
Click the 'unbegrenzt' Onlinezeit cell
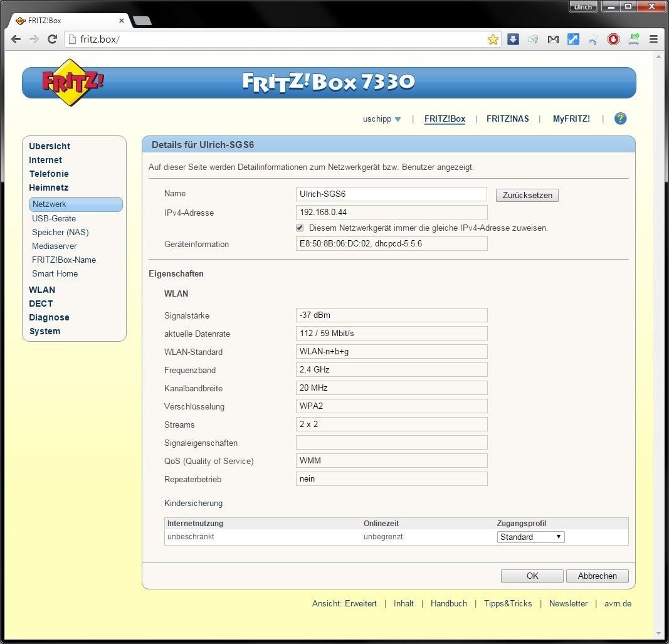383,537
